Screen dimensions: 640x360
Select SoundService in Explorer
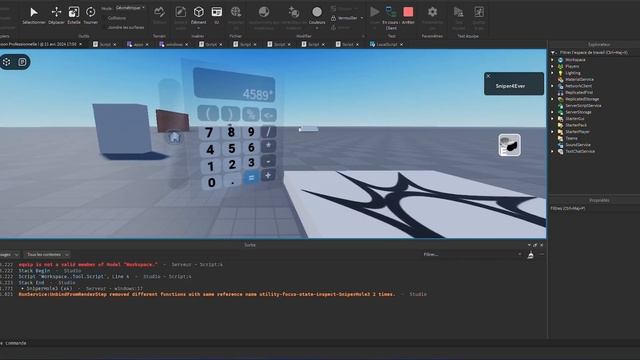pyautogui.click(x=578, y=144)
